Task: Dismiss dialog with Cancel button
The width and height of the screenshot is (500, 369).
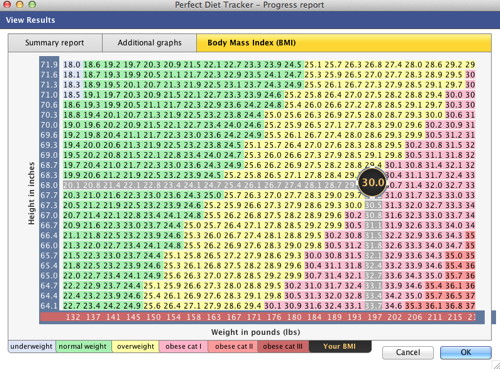Action: 408,352
